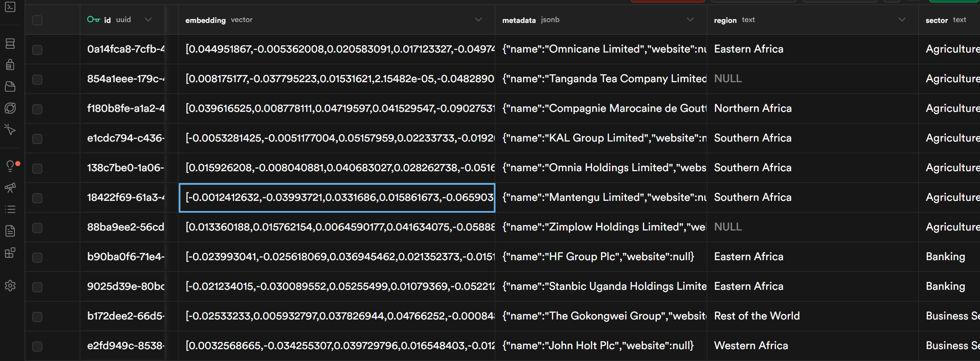The height and width of the screenshot is (361, 980).
Task: Click the Banking sector cell for HF Group
Action: tap(950, 257)
